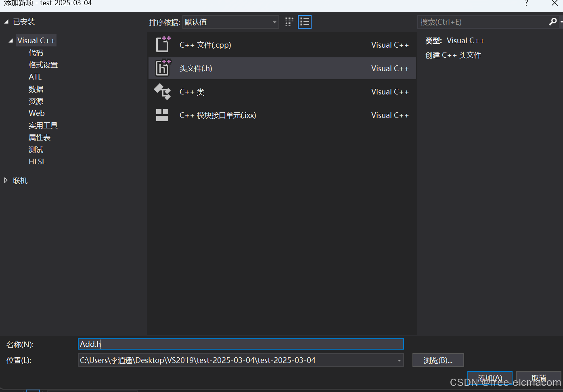Screen dimensions: 563x392
Task: Click the search magnifier icon
Action: 553,22
